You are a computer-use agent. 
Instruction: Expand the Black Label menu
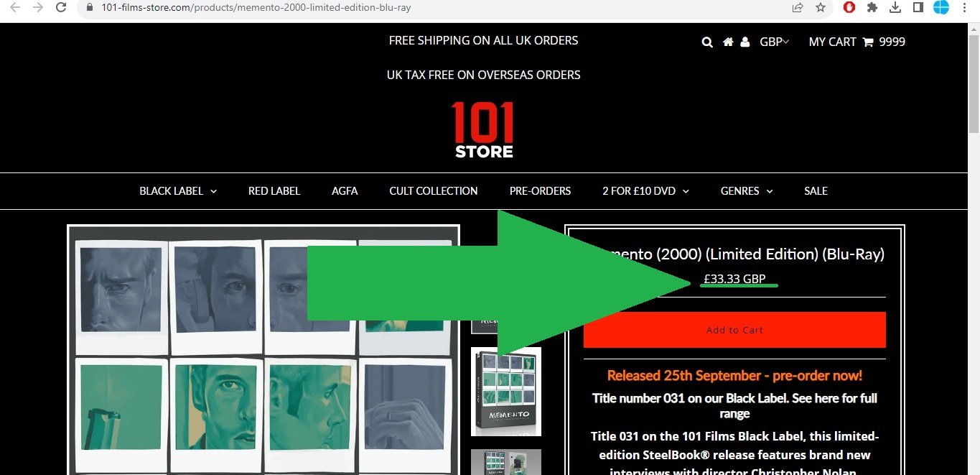[178, 191]
